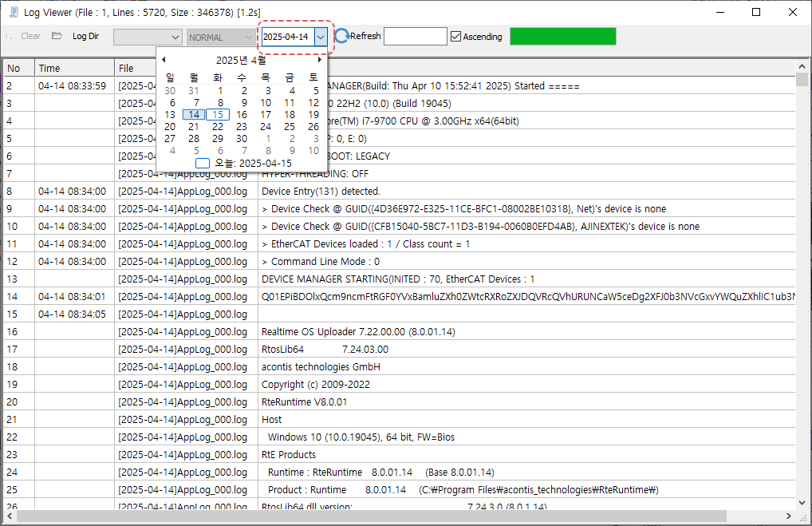
Task: Select row RtosLib64 7.24.03.00
Action: tap(400, 350)
